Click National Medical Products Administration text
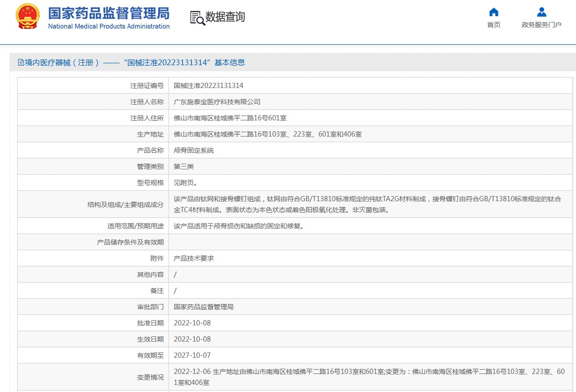 (109, 26)
